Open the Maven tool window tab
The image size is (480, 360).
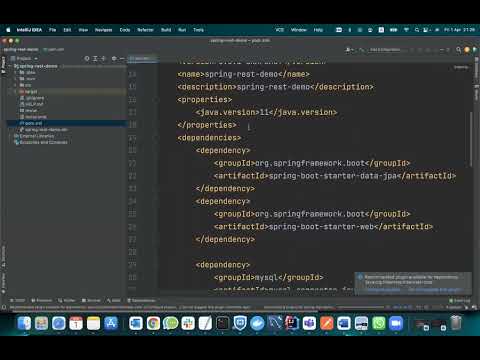pos(477,92)
